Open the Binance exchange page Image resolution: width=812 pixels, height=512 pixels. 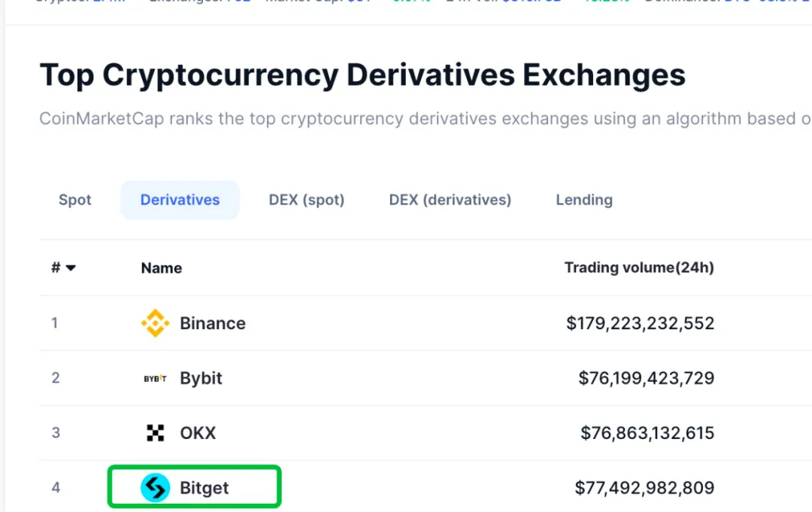213,323
